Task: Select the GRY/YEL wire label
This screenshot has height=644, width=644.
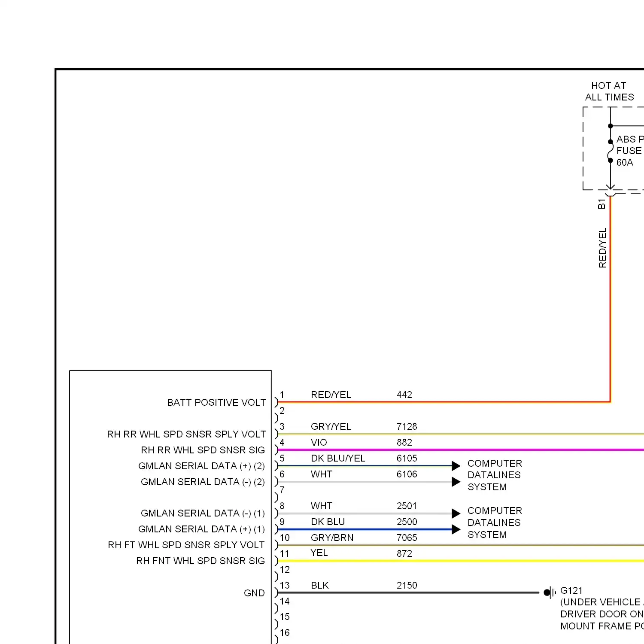Action: (x=331, y=426)
